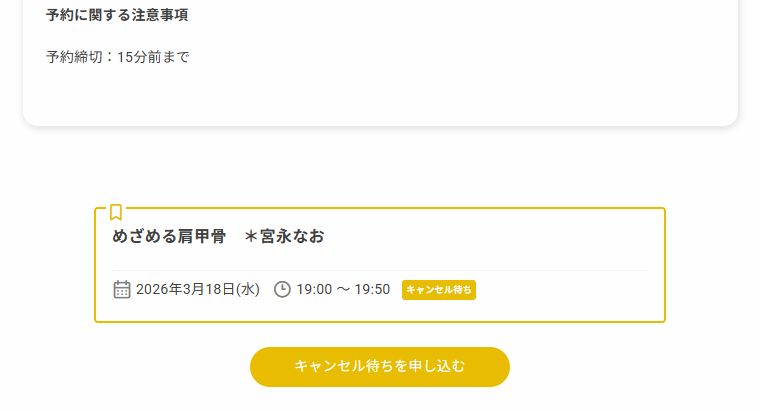Viewport: 759px width, 411px height.
Task: Click the divider line inside the class card
Action: pyautogui.click(x=380, y=270)
